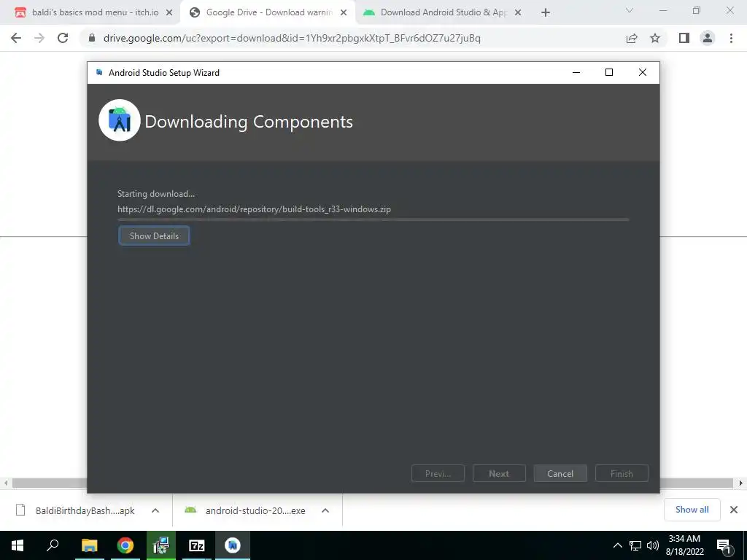Close the Android Studio Setup Wizard window
747x560 pixels.
tap(642, 72)
